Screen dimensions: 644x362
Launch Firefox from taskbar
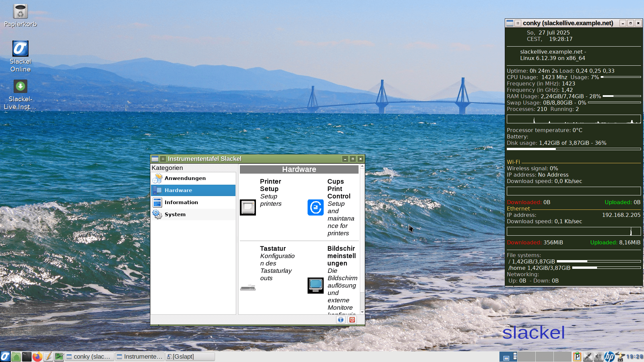click(37, 357)
